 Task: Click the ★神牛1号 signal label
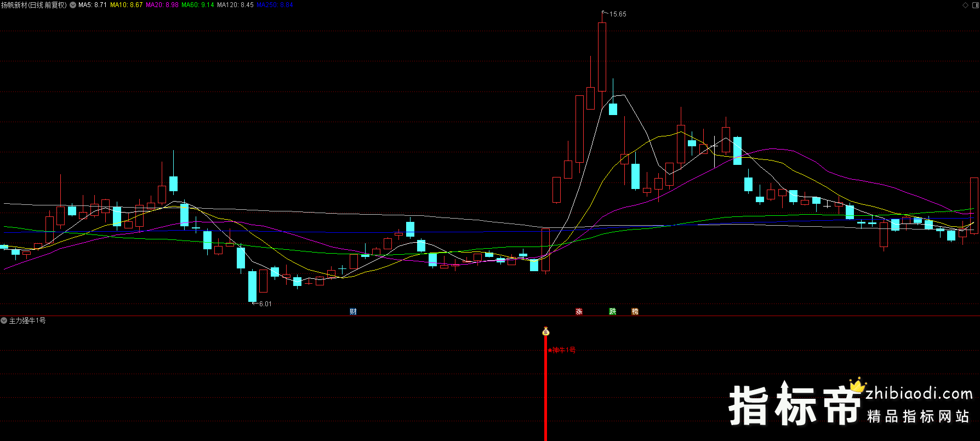pos(562,350)
